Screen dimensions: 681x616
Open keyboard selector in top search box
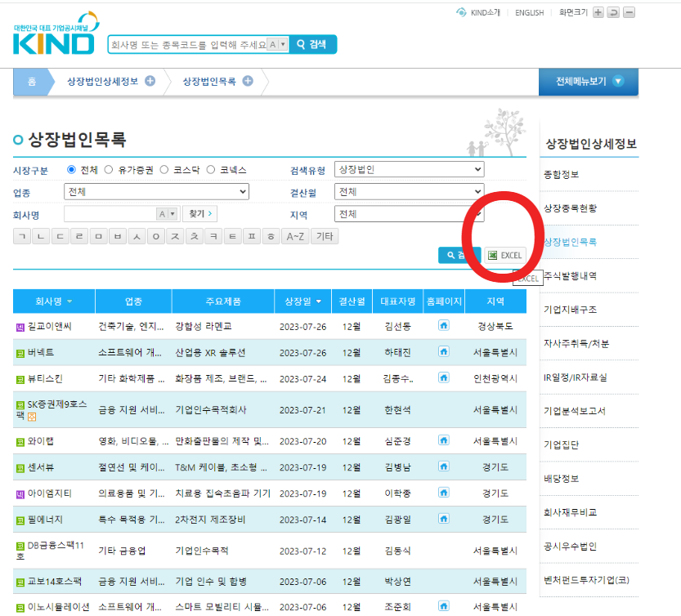click(277, 44)
